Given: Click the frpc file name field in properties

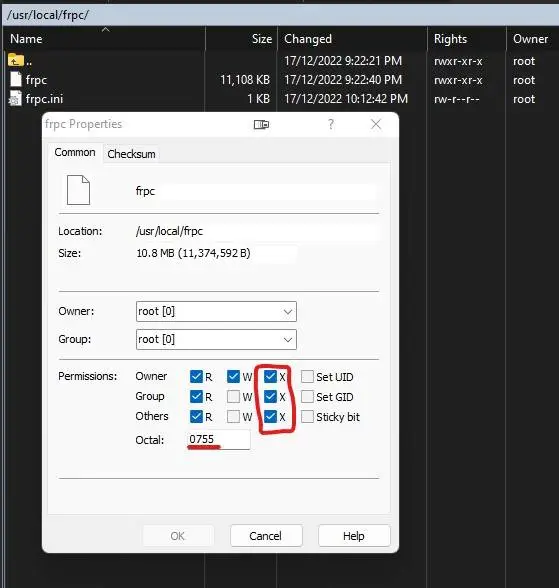Looking at the screenshot, I should (x=255, y=191).
